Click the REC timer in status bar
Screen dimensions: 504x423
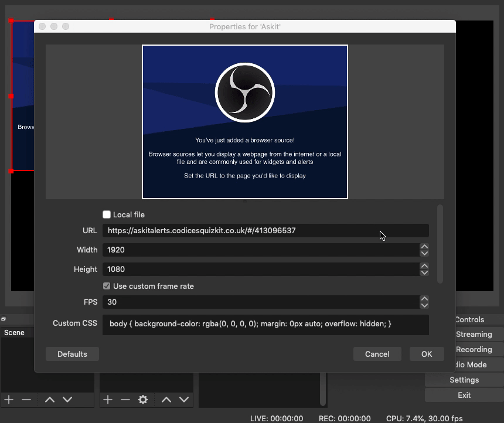click(x=345, y=418)
